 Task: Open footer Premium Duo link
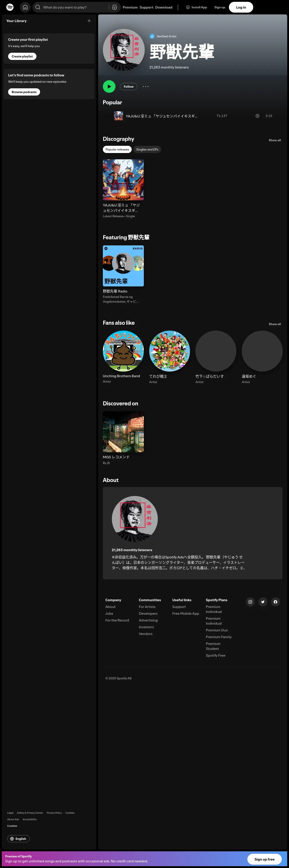(217, 630)
